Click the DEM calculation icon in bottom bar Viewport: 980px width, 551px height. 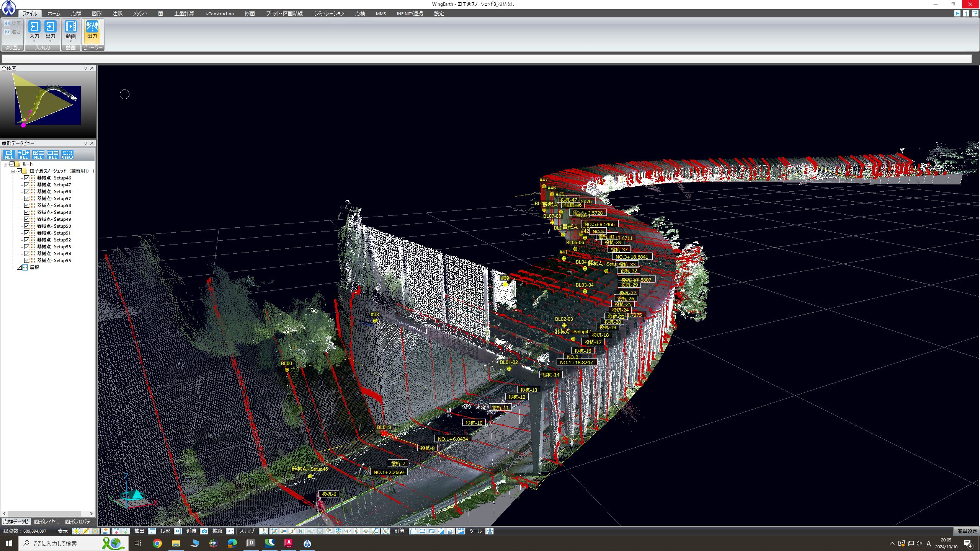[461, 531]
